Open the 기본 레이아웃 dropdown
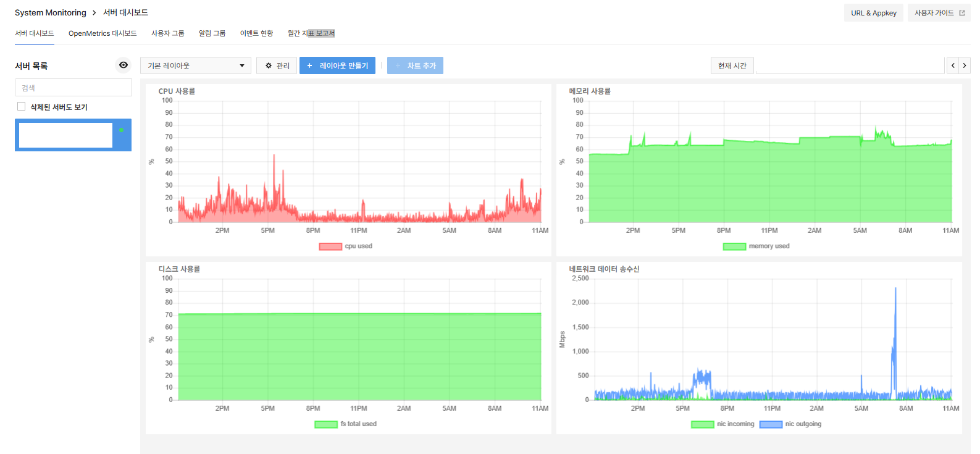This screenshot has height=454, width=980. coord(196,65)
